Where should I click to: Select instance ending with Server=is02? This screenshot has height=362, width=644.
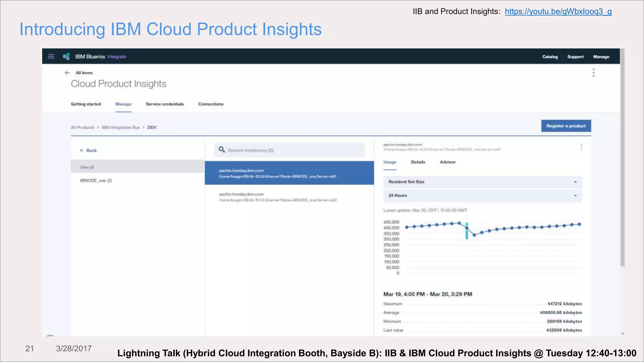coord(289,197)
